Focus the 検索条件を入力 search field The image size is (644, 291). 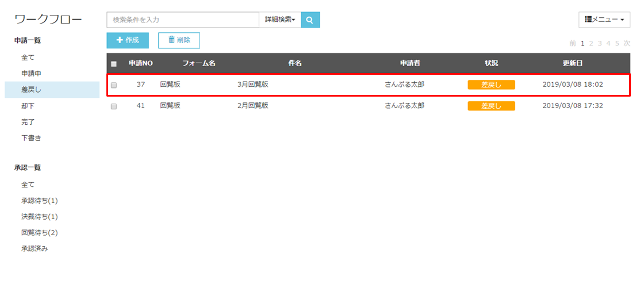coord(183,20)
